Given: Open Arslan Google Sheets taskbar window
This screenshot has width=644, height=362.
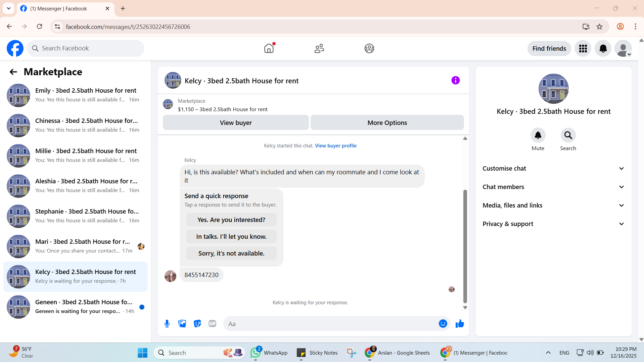Looking at the screenshot, I should [397, 353].
